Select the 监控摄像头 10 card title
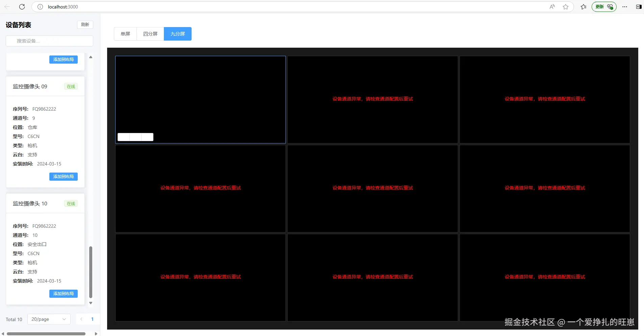This screenshot has height=336, width=644. (x=30, y=204)
